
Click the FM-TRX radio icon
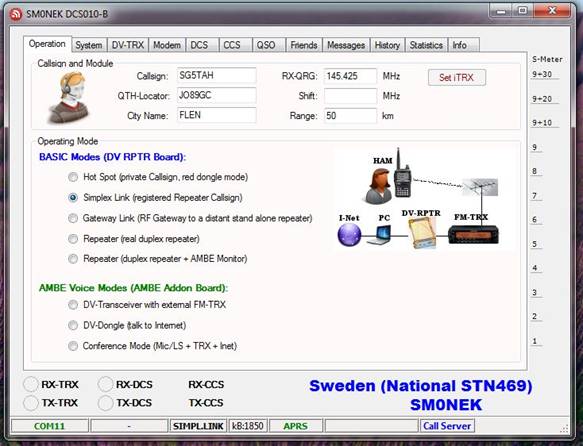click(473, 235)
